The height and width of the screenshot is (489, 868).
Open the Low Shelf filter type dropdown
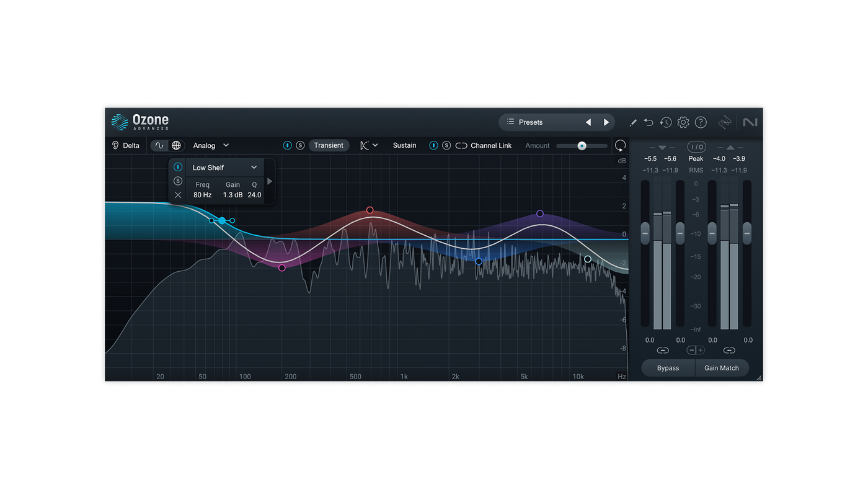pyautogui.click(x=224, y=168)
